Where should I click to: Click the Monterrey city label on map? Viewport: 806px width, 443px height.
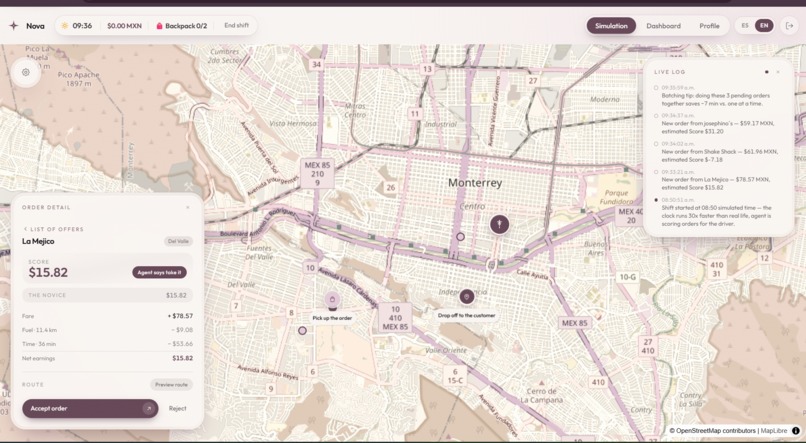click(x=475, y=183)
